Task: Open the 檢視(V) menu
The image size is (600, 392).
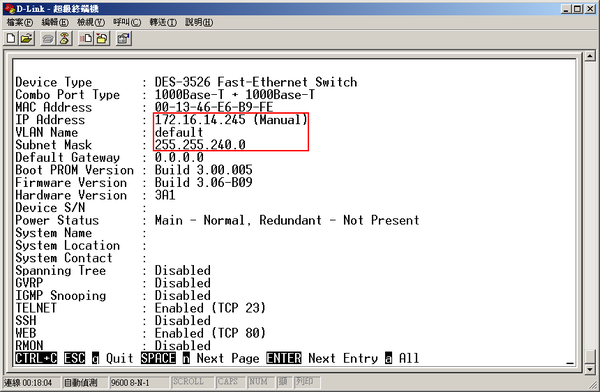Action: [x=91, y=23]
